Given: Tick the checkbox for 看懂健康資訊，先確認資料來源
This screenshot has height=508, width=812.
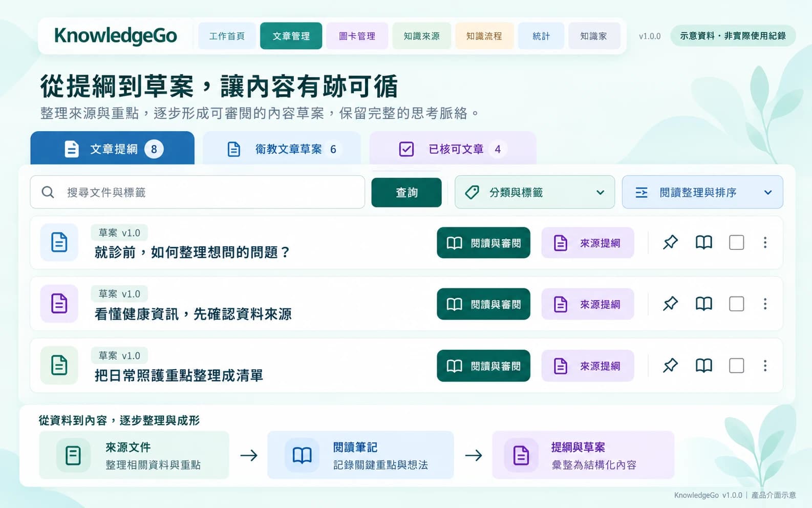Looking at the screenshot, I should [x=736, y=304].
